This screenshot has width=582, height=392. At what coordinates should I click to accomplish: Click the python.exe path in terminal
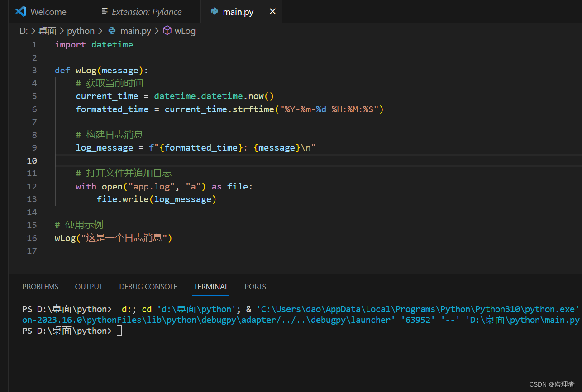418,309
